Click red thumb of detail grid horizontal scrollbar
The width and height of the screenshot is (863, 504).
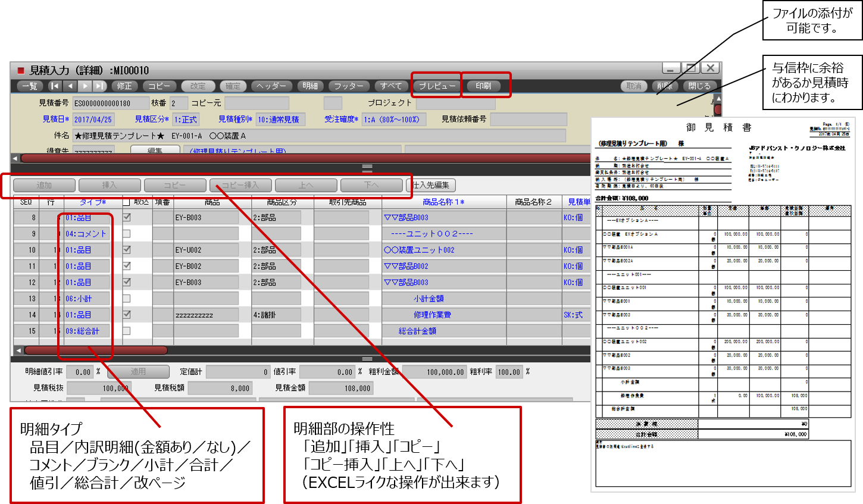pos(96,350)
